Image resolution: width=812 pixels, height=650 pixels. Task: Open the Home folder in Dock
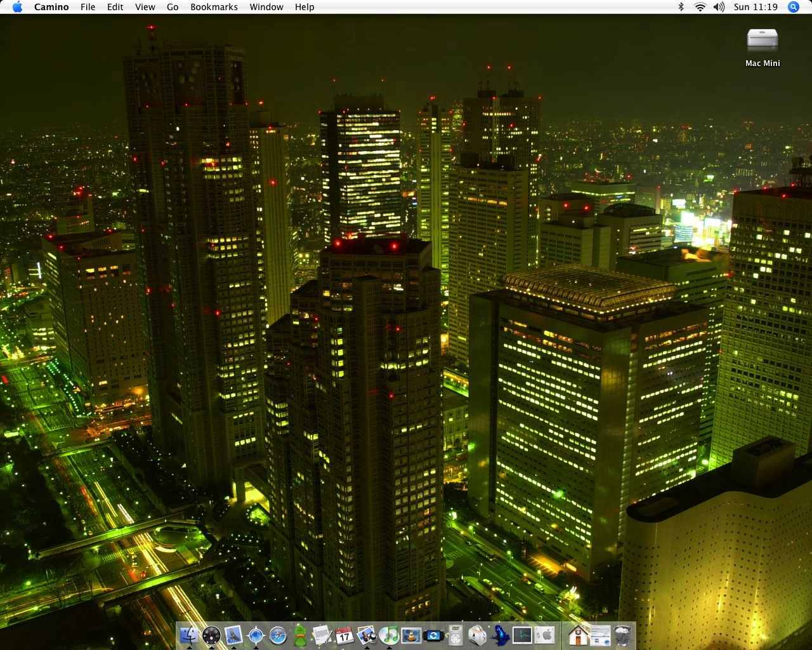[577, 635]
